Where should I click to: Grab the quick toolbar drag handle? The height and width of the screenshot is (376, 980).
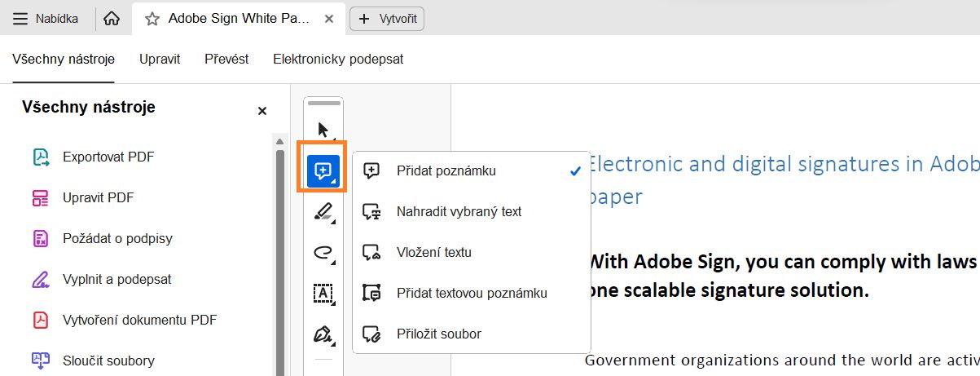click(x=323, y=104)
